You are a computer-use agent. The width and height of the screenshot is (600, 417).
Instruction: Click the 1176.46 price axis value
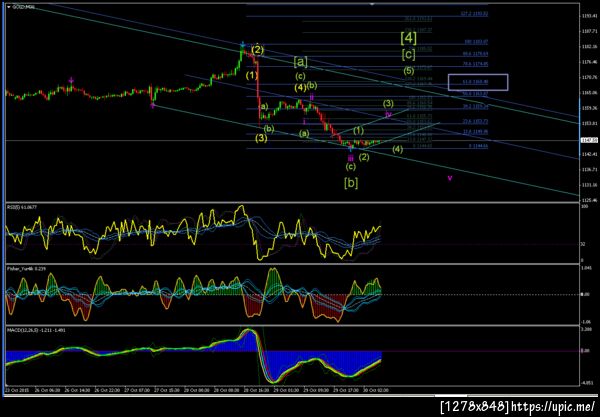tap(590, 62)
